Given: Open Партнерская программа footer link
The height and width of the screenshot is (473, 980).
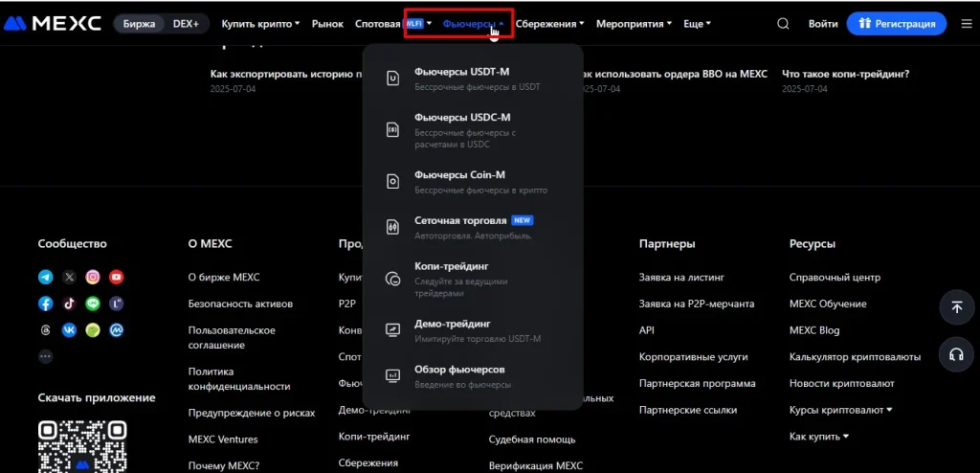Looking at the screenshot, I should 697,384.
